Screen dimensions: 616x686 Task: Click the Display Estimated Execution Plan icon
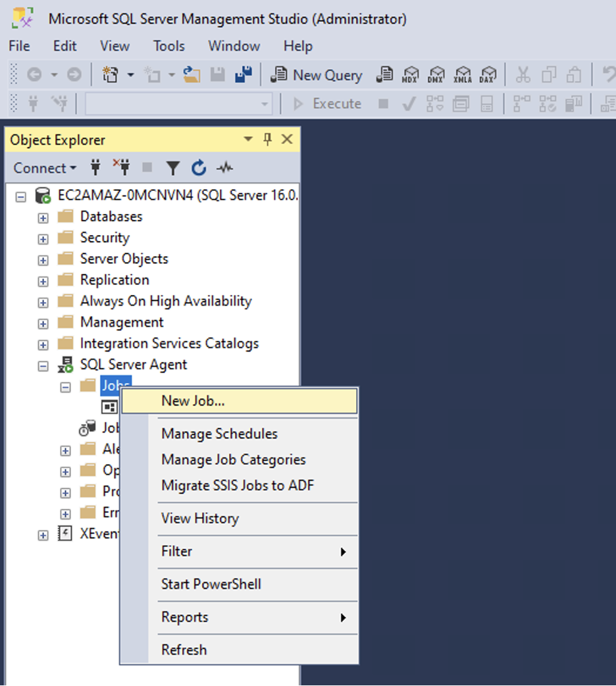point(435,103)
